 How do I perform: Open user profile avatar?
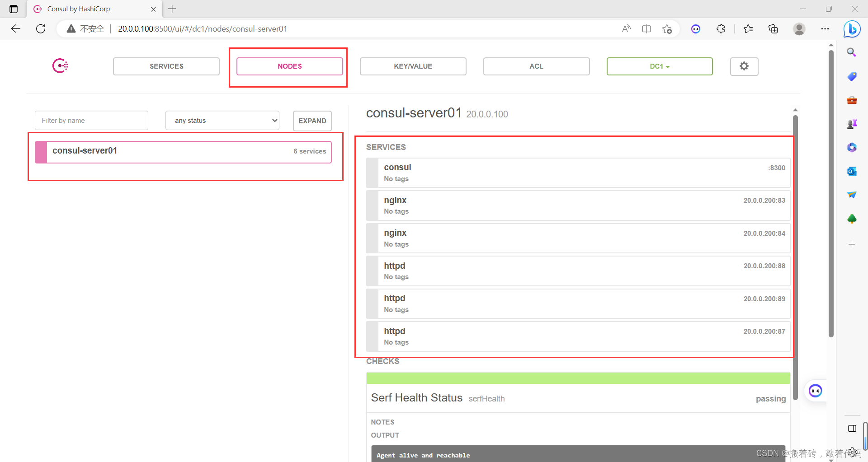click(799, 29)
